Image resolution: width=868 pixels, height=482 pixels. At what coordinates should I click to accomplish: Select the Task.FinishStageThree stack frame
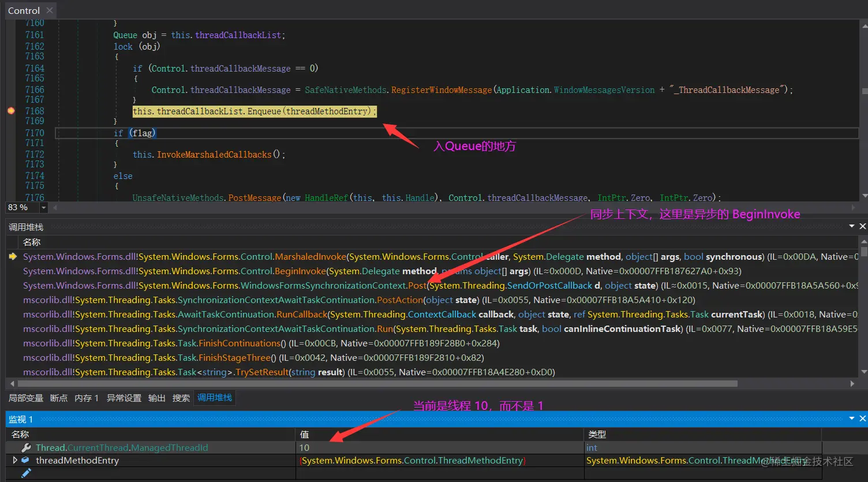[x=253, y=357]
